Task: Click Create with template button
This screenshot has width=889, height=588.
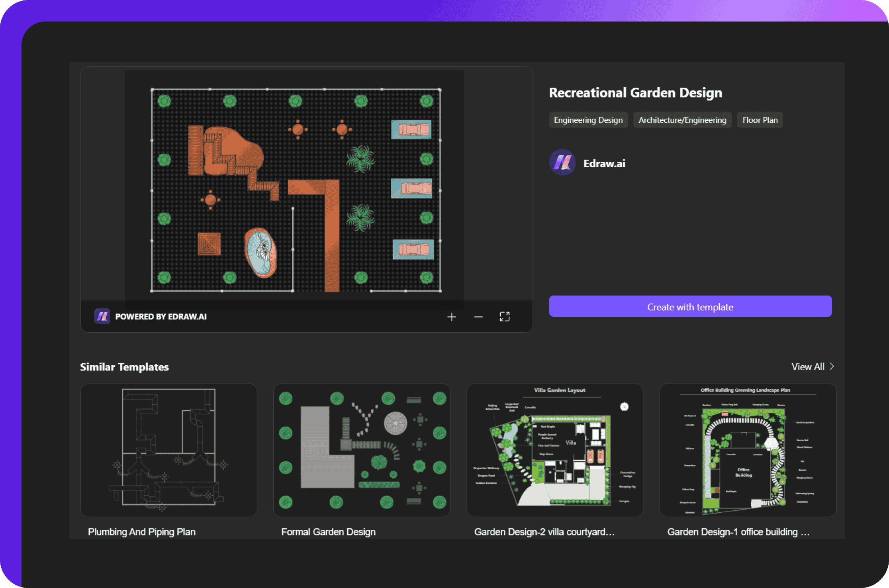Action: pos(689,307)
